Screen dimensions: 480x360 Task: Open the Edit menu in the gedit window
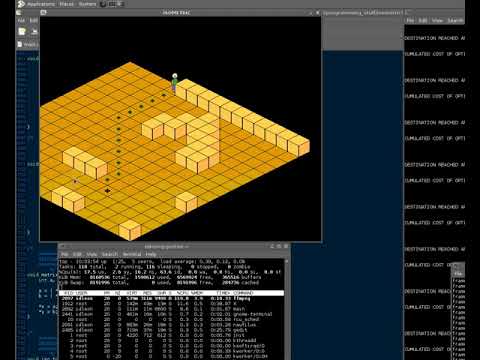point(34,20)
